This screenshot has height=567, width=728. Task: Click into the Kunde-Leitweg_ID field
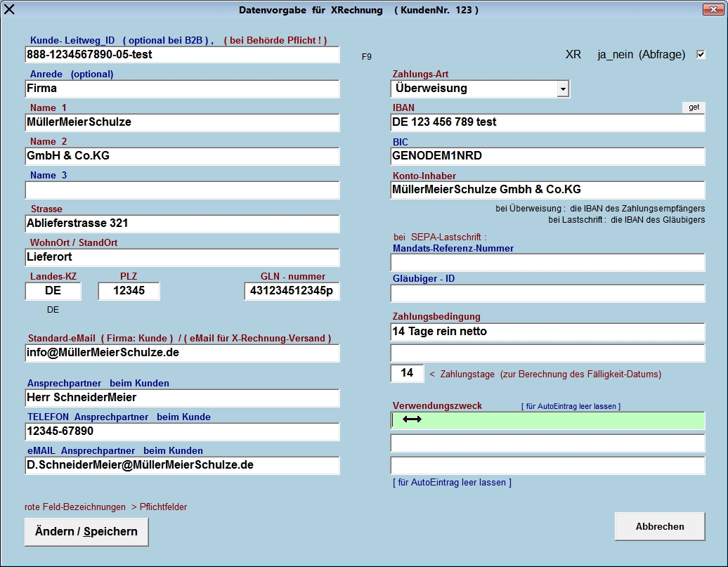pyautogui.click(x=182, y=55)
